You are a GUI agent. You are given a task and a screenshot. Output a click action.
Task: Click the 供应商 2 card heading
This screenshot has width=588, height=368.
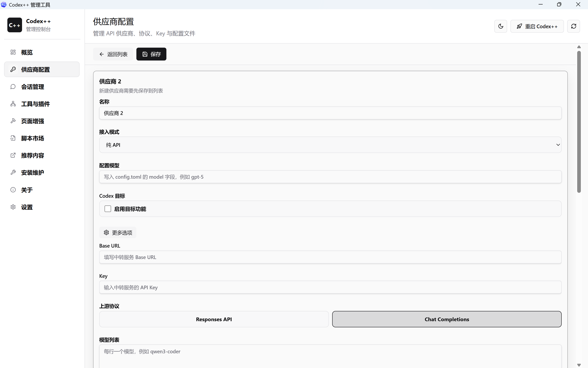[110, 81]
